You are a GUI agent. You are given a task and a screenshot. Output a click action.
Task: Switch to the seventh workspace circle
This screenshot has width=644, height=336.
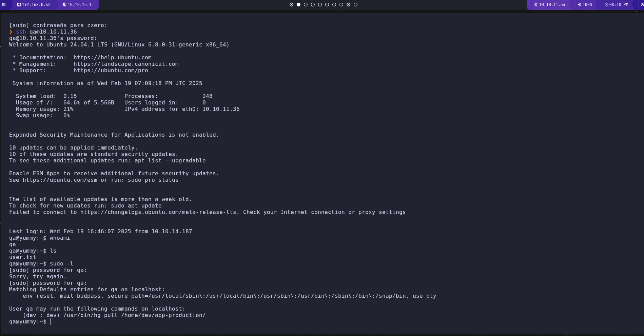point(334,5)
